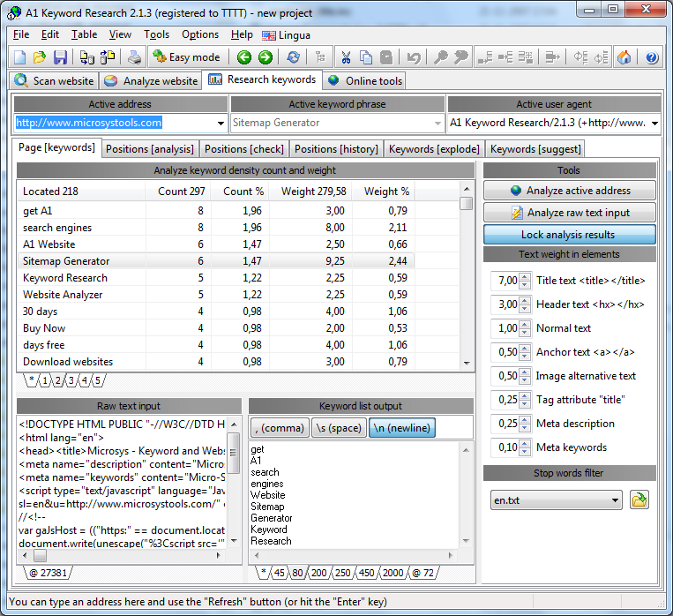This screenshot has height=616, width=673.
Task: Click the Cut scissors icon
Action: 346,57
